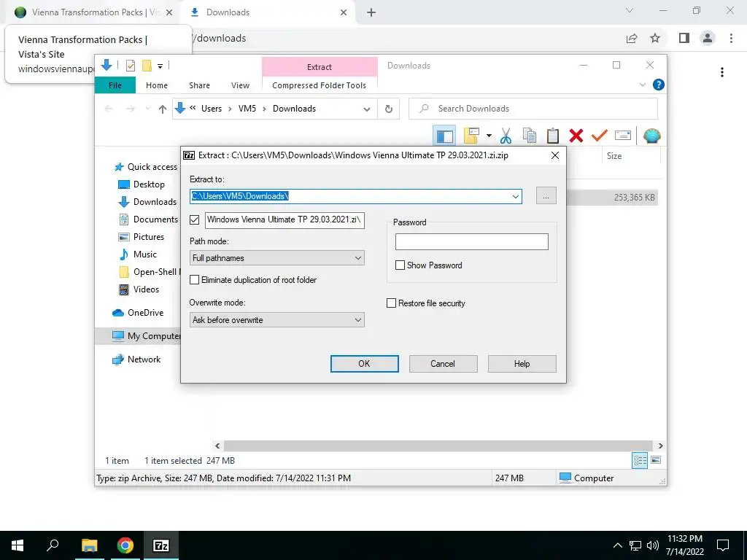This screenshot has width=747, height=560.
Task: Click VM5 in the address breadcrumb
Action: coord(247,109)
